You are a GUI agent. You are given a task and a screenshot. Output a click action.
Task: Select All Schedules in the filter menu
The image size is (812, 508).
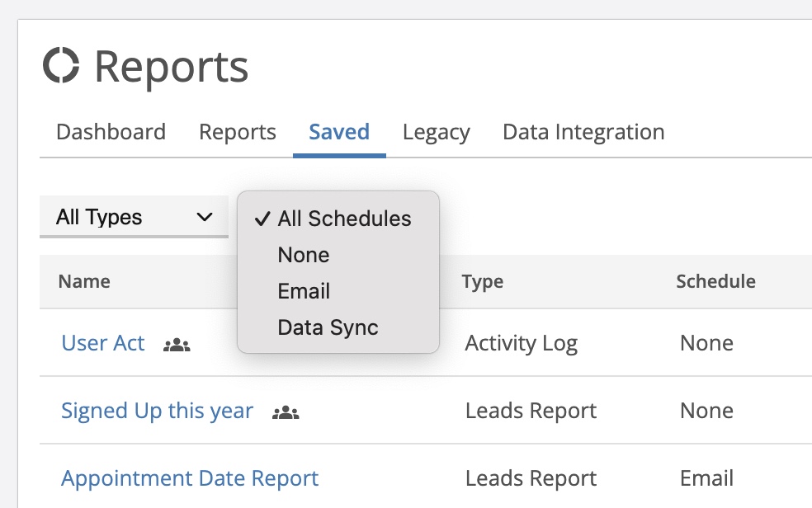pos(344,219)
